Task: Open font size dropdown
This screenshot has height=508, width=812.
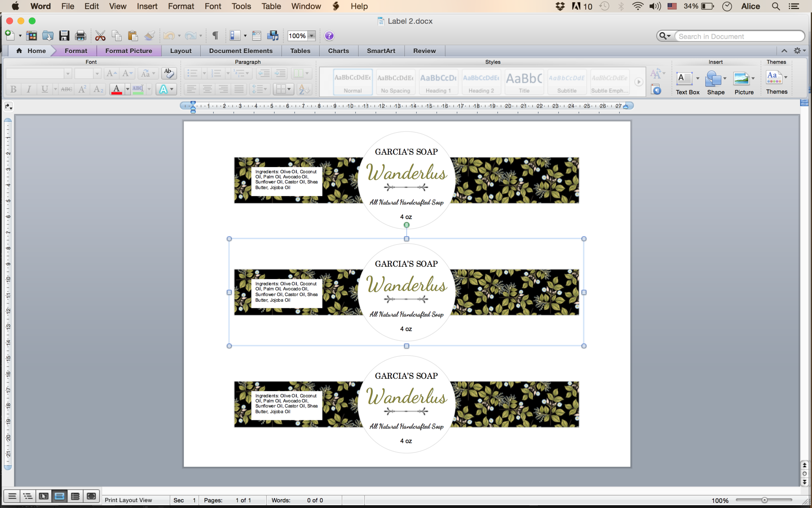Action: pos(97,73)
